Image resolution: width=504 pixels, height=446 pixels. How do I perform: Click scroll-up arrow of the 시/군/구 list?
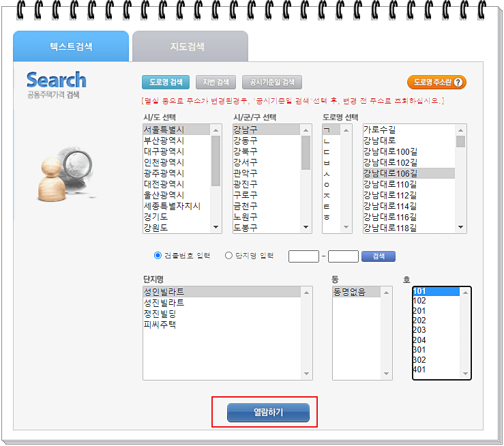pos(306,130)
